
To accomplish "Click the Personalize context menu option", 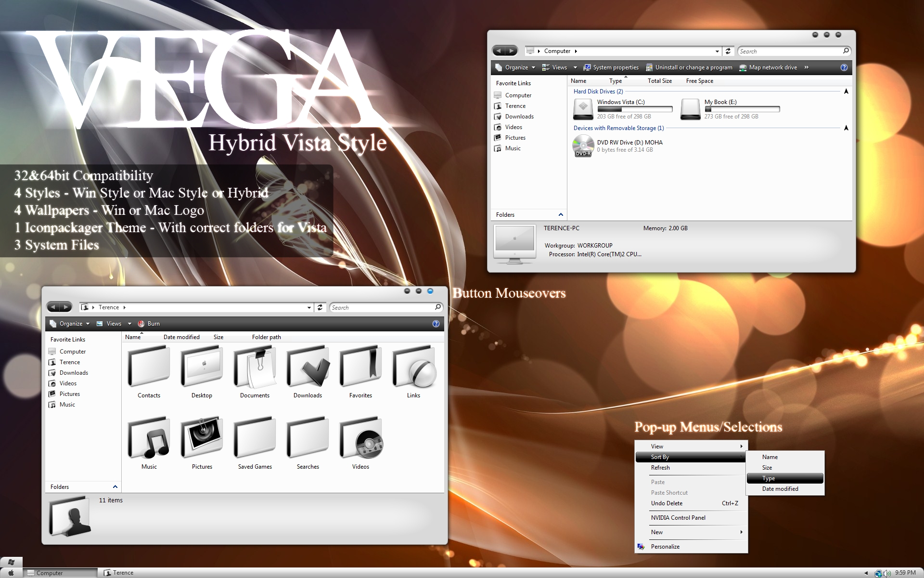I will (x=665, y=547).
